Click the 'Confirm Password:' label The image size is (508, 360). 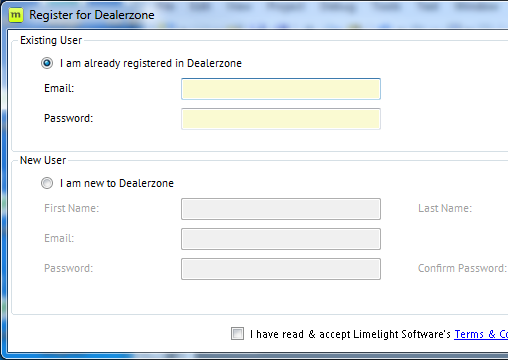click(462, 268)
